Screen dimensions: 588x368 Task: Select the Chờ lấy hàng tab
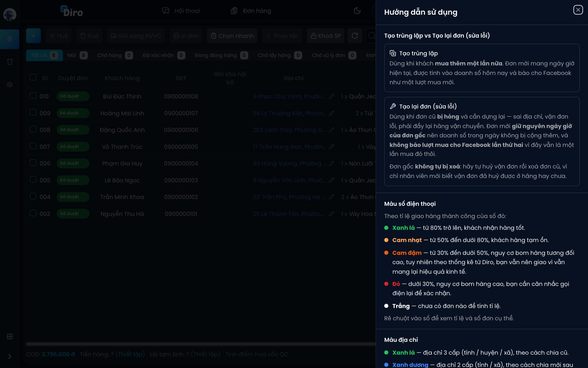(x=280, y=55)
